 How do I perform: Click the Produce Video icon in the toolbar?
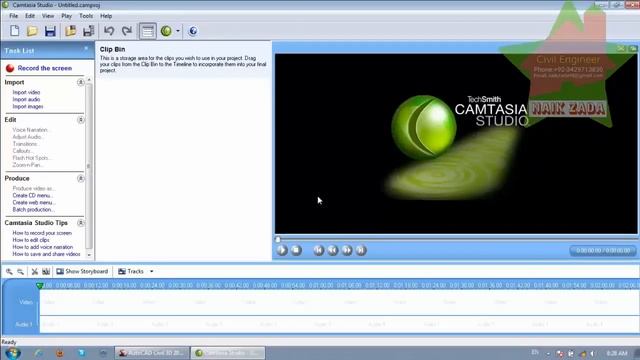point(89,31)
